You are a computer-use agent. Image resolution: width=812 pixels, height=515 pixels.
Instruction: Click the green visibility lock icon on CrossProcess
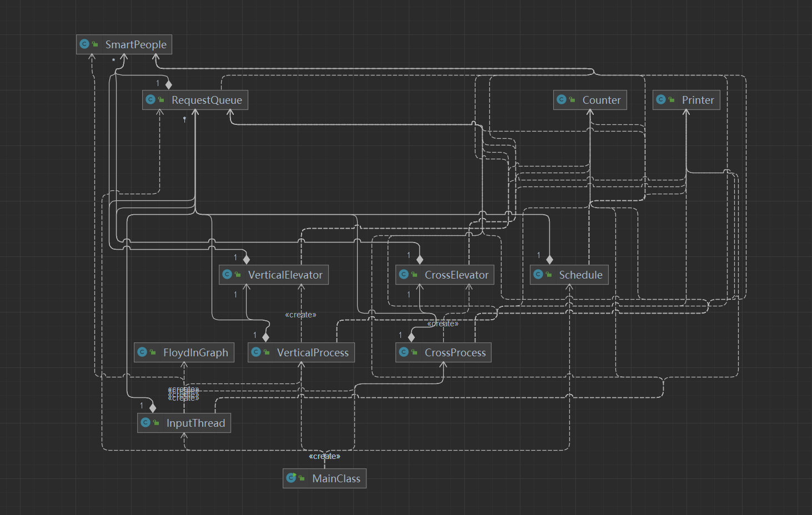point(414,352)
